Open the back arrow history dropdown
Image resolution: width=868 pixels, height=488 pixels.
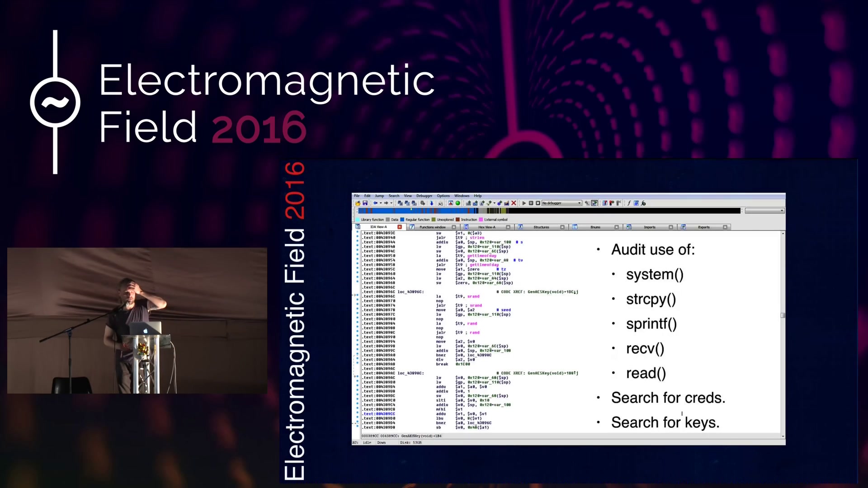[x=381, y=203]
